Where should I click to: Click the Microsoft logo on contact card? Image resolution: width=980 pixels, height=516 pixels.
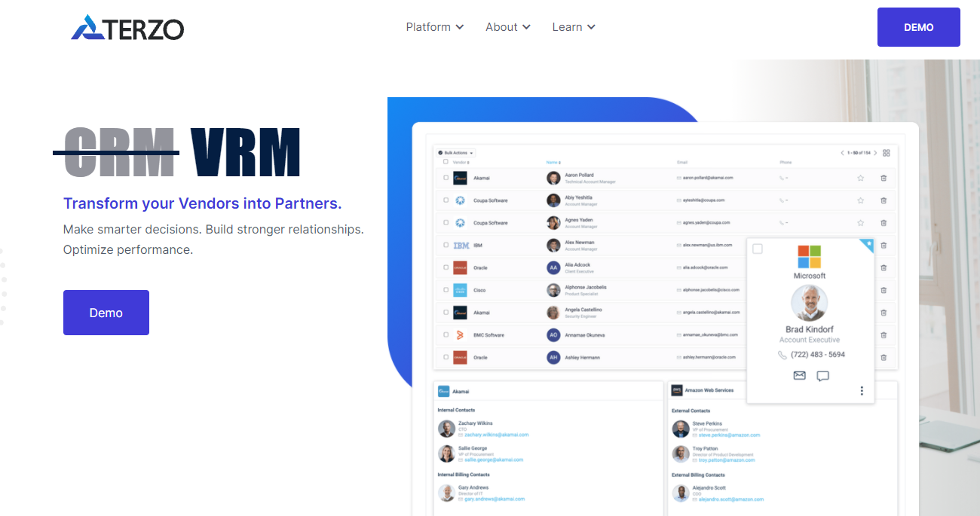tap(810, 257)
